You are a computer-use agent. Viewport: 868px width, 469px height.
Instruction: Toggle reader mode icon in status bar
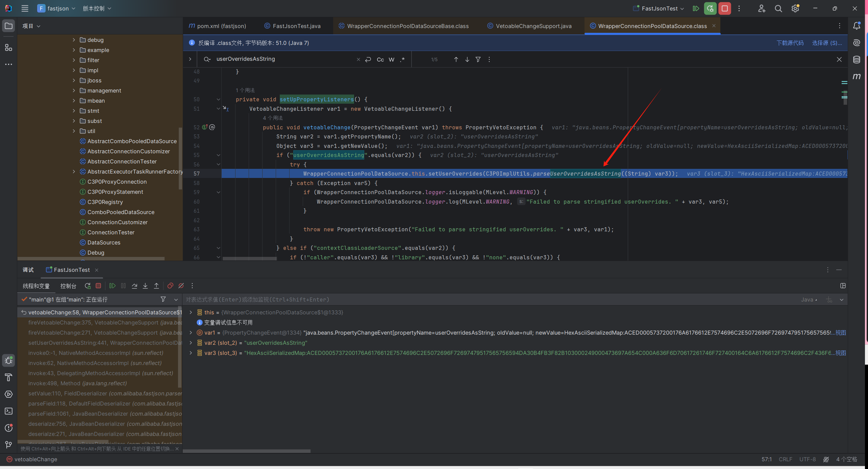[826, 459]
